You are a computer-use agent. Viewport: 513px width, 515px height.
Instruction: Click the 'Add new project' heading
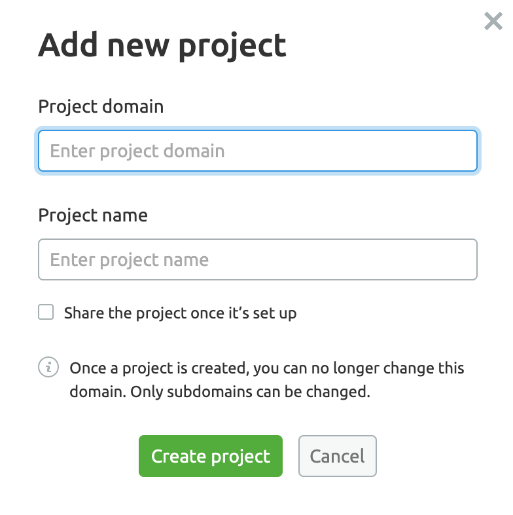pos(162,46)
